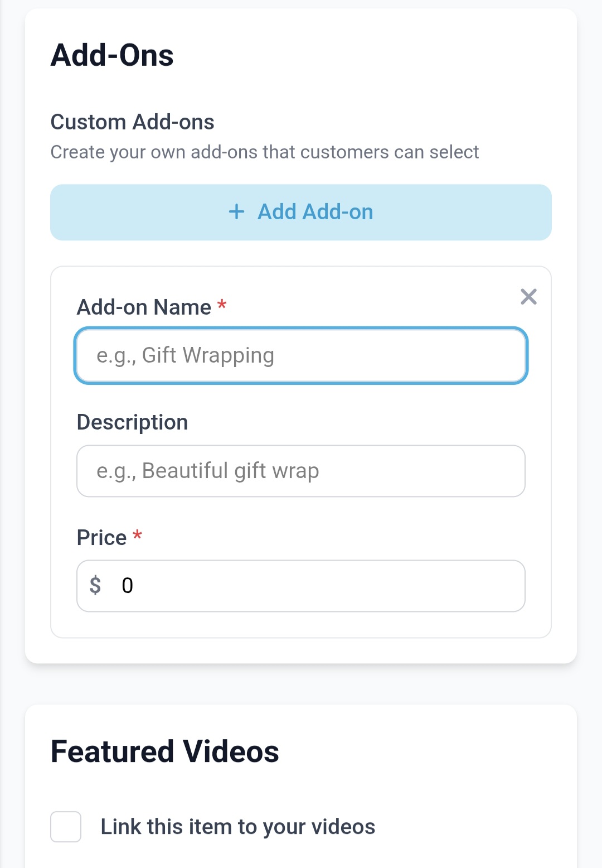Click the Description field label
The height and width of the screenshot is (868, 602).
pyautogui.click(x=132, y=422)
